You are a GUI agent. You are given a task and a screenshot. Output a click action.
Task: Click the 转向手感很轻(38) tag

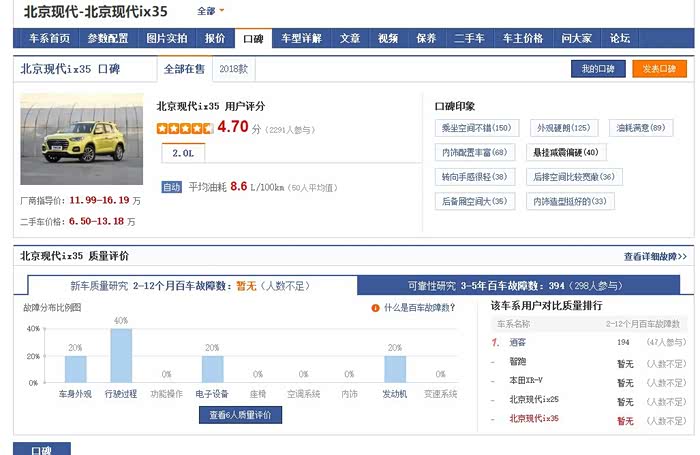[x=475, y=177]
